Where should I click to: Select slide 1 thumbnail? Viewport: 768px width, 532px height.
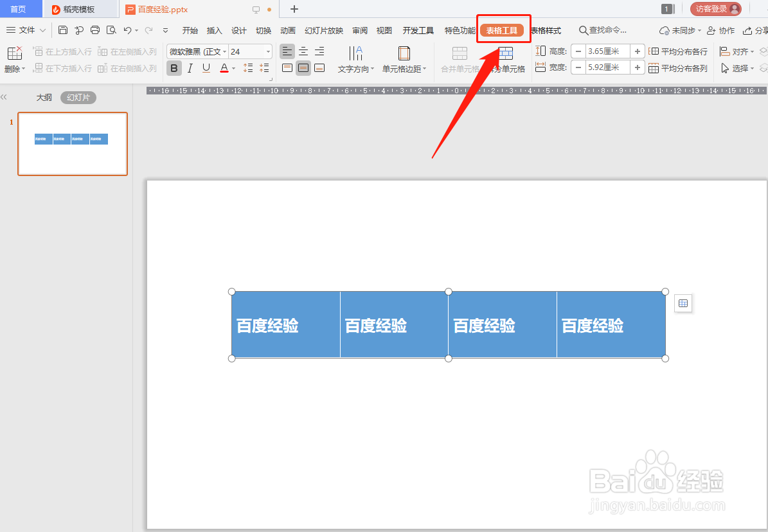(73, 143)
